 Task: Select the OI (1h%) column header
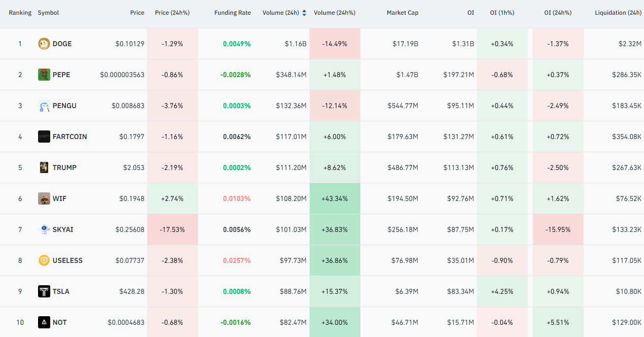click(502, 13)
